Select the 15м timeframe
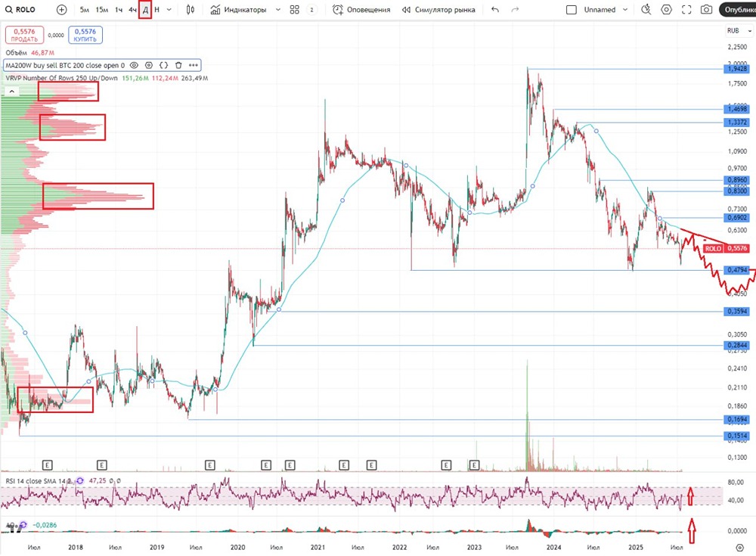This screenshot has width=756, height=556. [x=102, y=10]
